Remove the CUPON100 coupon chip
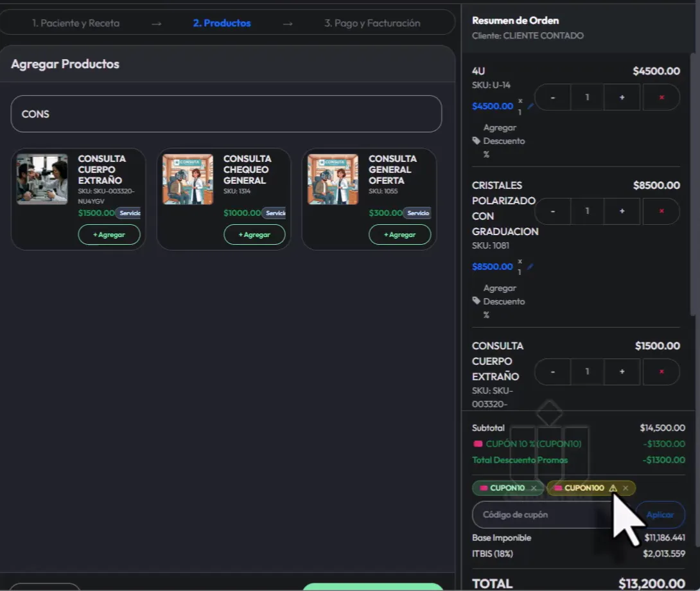The image size is (700, 591). 626,488
